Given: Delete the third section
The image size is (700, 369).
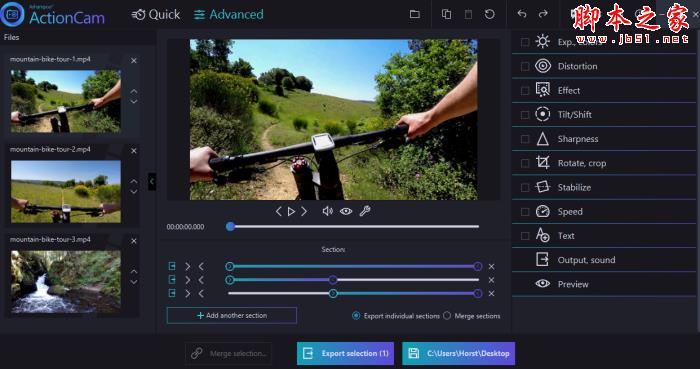Looking at the screenshot, I should coord(492,293).
